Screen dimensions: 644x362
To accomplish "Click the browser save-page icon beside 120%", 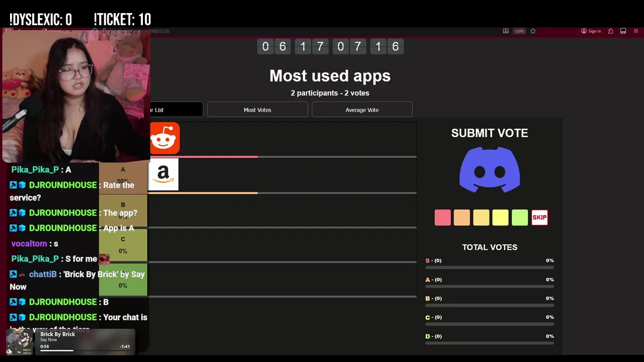I will tap(506, 31).
